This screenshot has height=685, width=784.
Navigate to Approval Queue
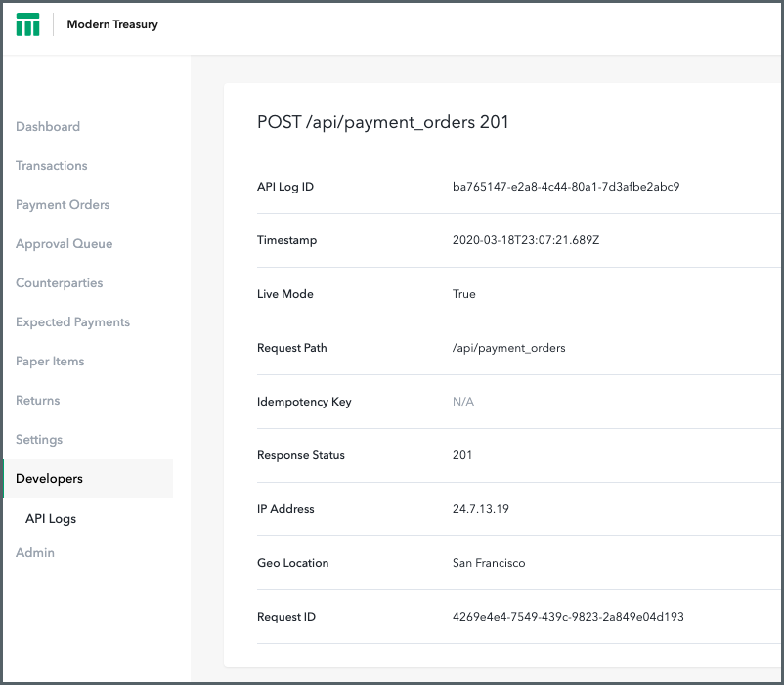tap(64, 244)
